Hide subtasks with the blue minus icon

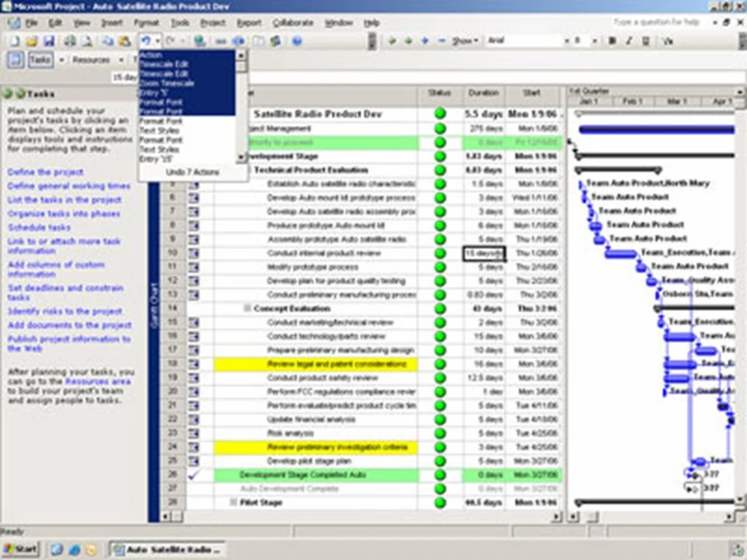coord(442,41)
